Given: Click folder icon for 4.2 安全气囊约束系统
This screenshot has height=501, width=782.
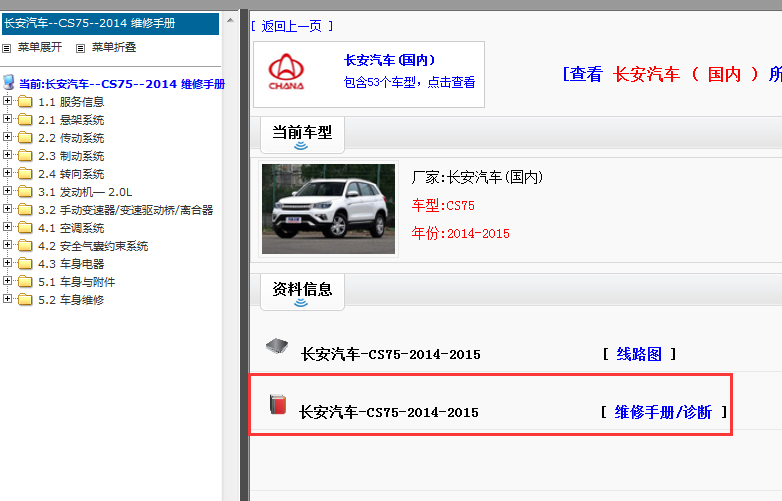Looking at the screenshot, I should (25, 246).
